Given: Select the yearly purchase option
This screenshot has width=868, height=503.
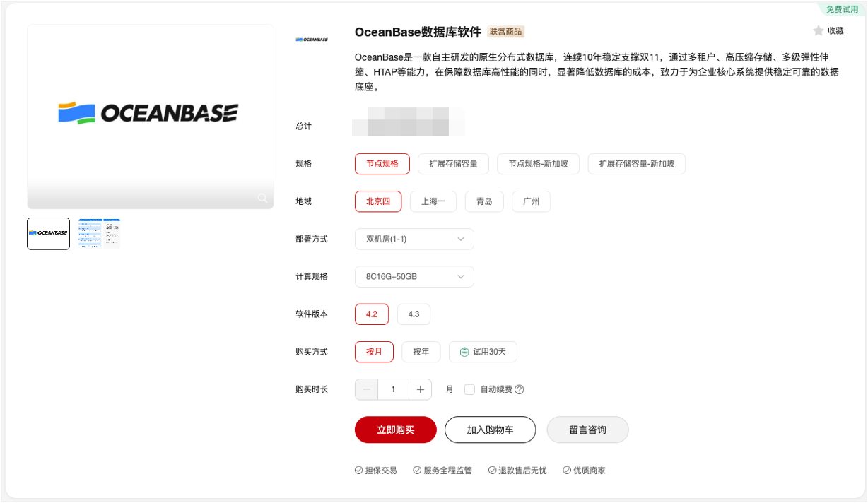Looking at the screenshot, I should coord(421,352).
